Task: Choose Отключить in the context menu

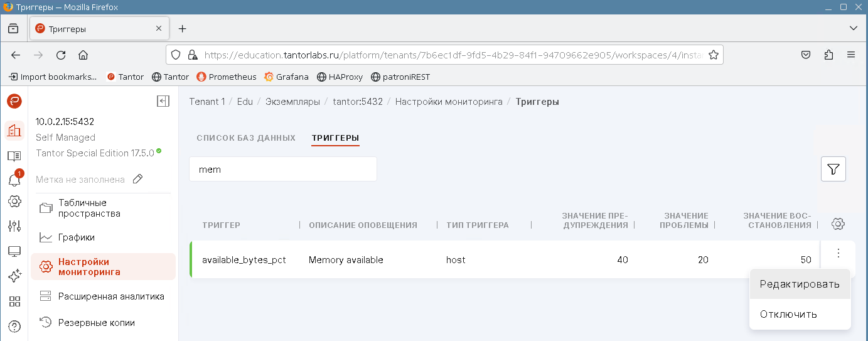Action: 788,314
